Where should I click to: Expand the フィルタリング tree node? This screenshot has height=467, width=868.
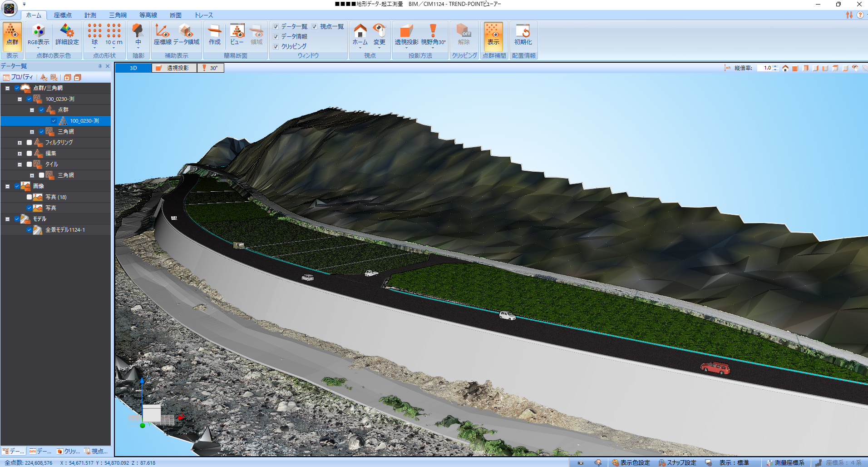[x=20, y=143]
